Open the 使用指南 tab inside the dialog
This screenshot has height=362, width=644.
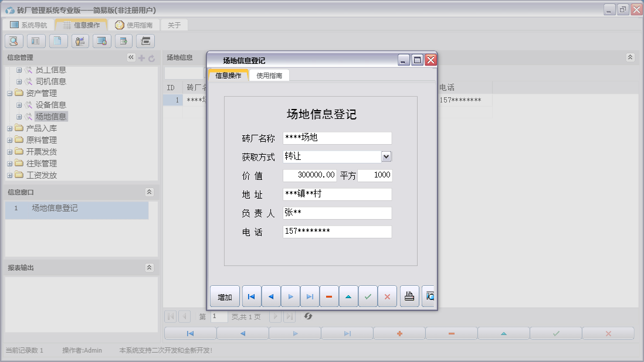[x=269, y=76]
